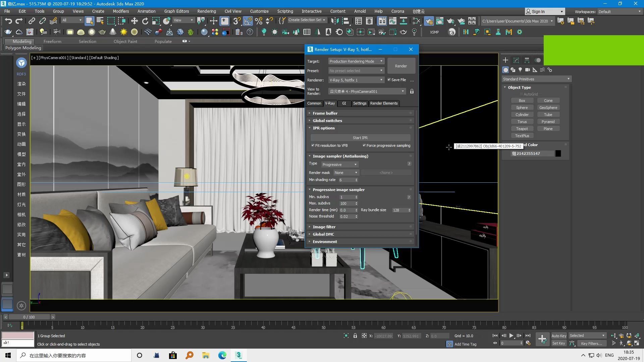Viewport: 644px width, 362px height.
Task: Open the Image sampler Type dropdown
Action: [x=340, y=165]
